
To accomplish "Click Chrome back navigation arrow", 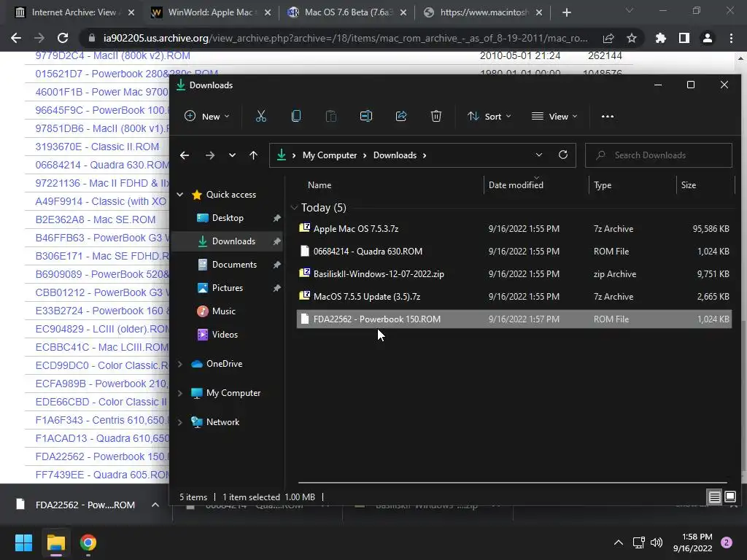I will (16, 38).
